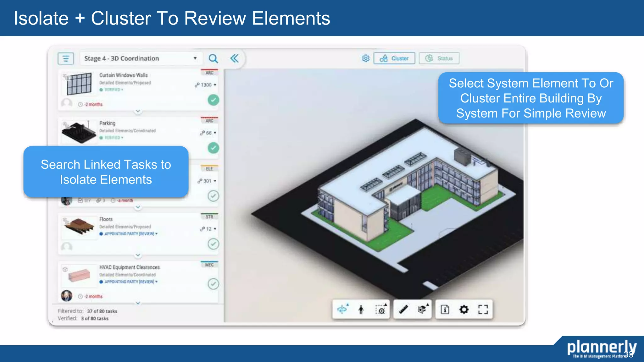Open the list filter menu icon

[x=66, y=58]
